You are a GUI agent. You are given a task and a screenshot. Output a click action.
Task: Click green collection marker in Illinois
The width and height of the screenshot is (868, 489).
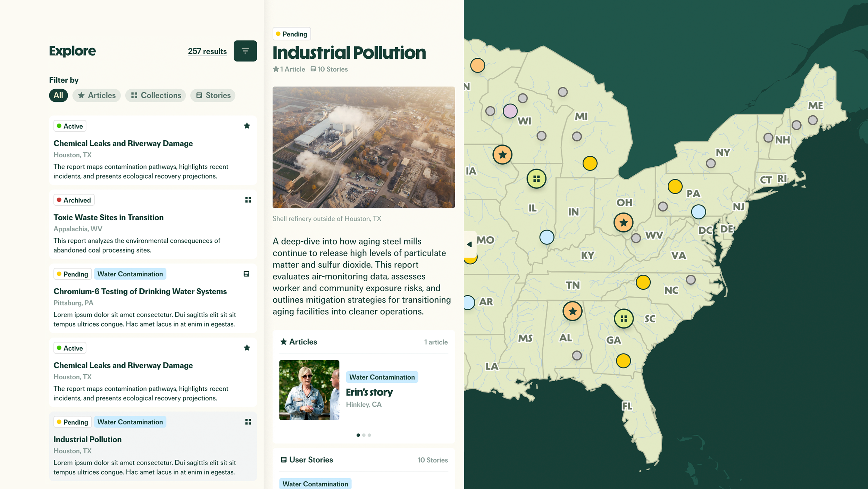(536, 179)
